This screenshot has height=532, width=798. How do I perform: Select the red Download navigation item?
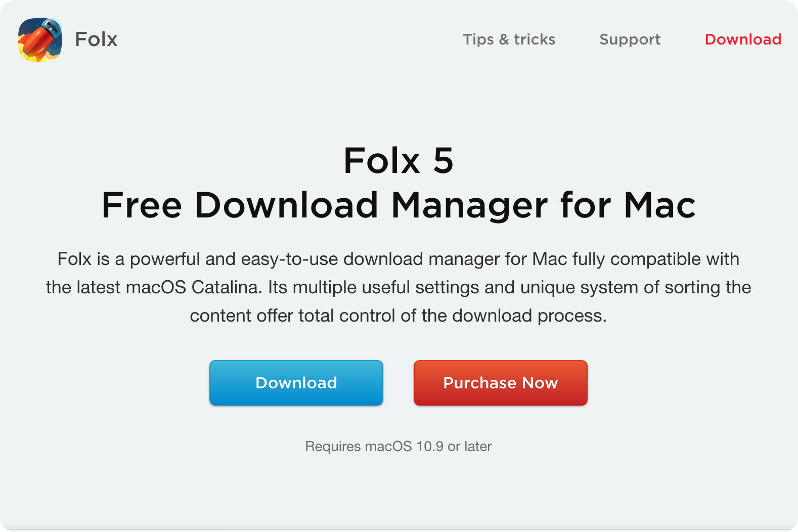click(x=743, y=39)
